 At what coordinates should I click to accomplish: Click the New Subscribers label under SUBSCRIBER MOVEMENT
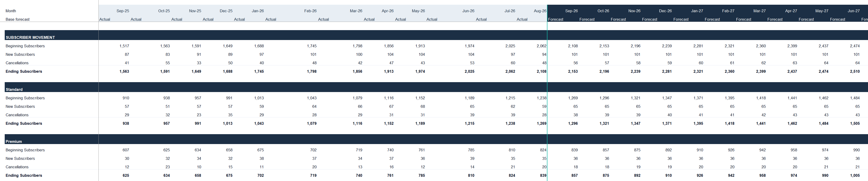point(20,55)
